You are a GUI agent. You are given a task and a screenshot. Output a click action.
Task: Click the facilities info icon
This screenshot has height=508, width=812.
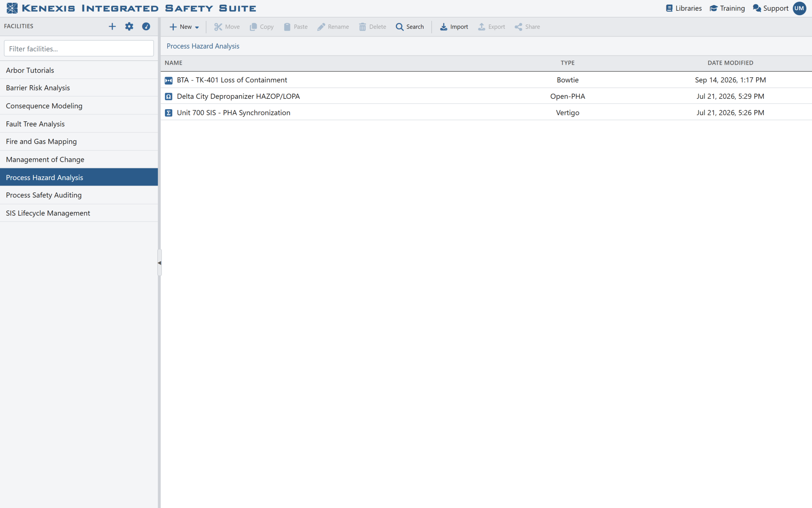pyautogui.click(x=146, y=27)
